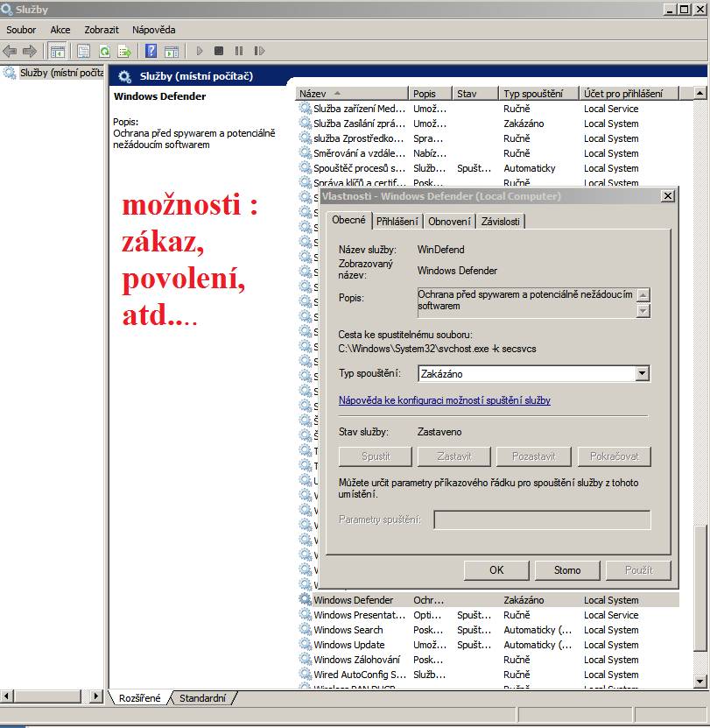Click the gear icon beside Windows Update

(x=305, y=645)
